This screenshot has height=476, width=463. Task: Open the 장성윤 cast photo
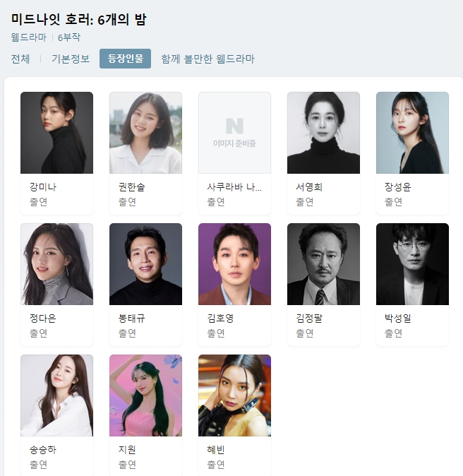[412, 133]
